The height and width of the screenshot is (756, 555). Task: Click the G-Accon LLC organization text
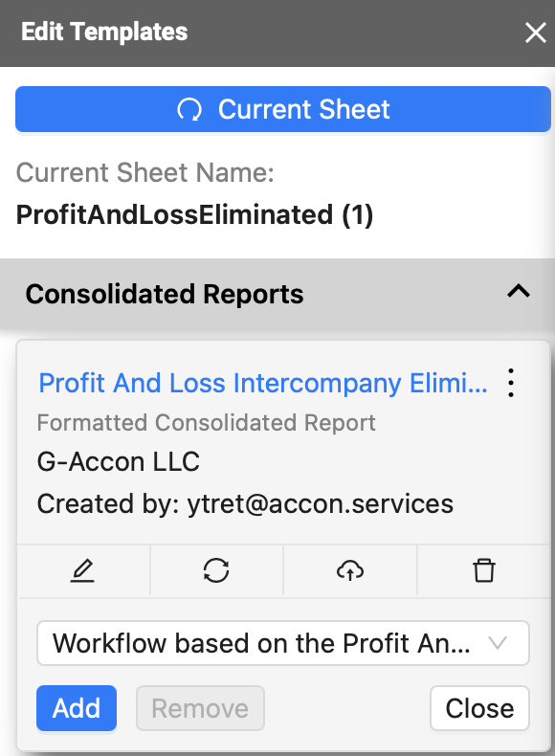pyautogui.click(x=118, y=461)
